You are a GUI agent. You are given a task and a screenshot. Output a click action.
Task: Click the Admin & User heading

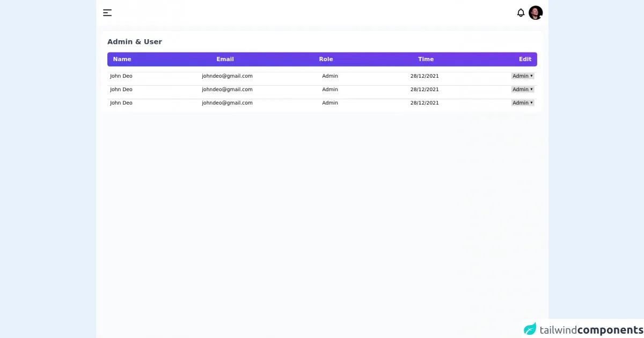point(135,42)
